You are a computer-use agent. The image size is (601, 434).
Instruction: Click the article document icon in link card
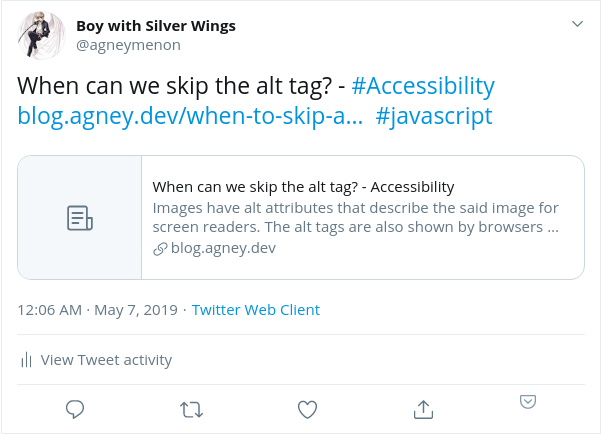click(x=80, y=218)
